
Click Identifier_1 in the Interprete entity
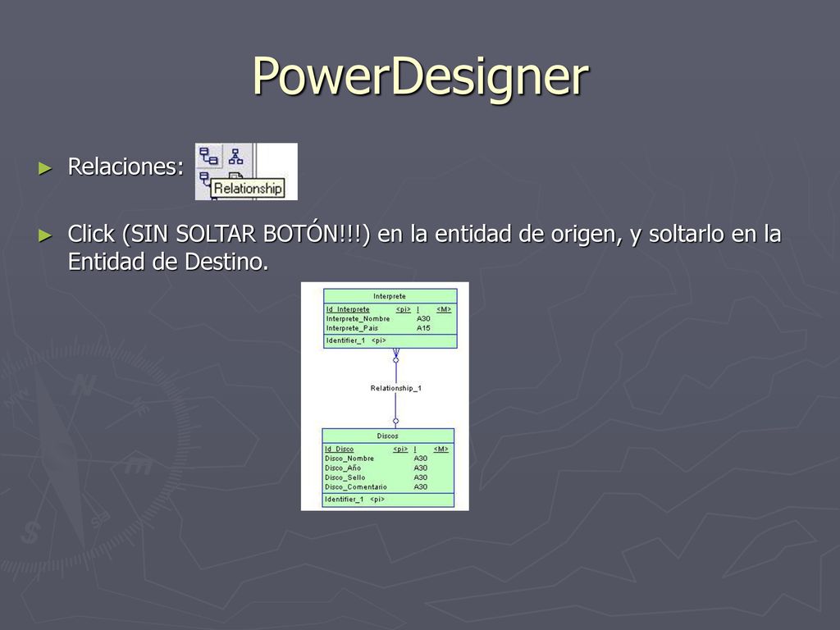pyautogui.click(x=345, y=340)
